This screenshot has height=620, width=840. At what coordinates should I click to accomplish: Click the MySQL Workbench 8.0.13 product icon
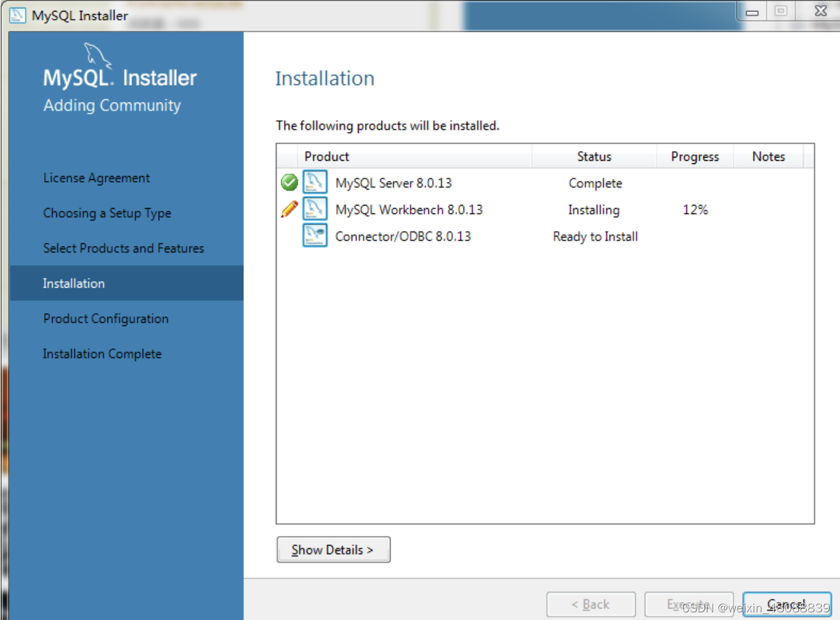pyautogui.click(x=315, y=209)
